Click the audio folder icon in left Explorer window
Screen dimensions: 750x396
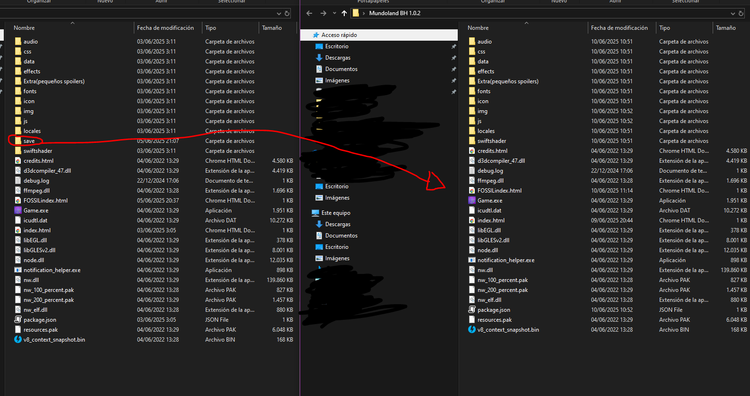click(x=18, y=42)
